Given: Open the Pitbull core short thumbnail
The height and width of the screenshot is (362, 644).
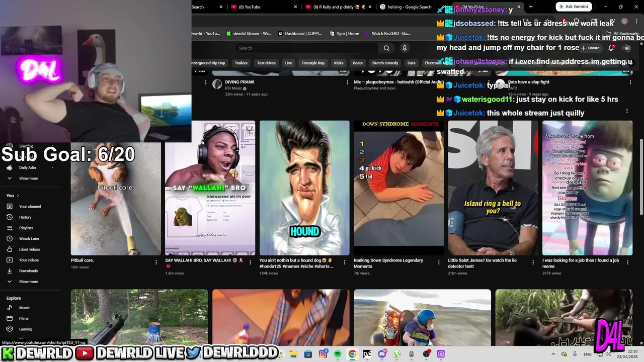Looking at the screenshot, I should (116, 199).
